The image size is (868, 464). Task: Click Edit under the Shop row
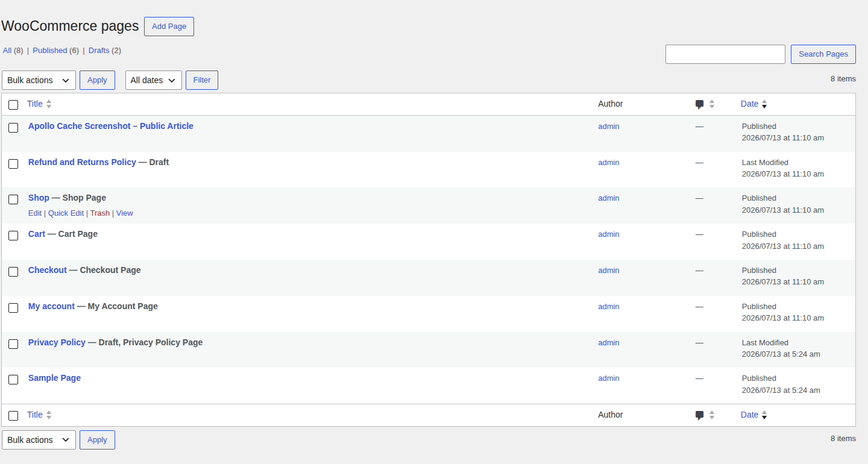(35, 213)
